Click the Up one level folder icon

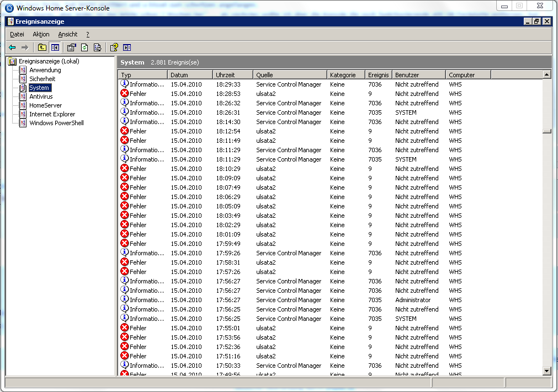click(x=42, y=47)
